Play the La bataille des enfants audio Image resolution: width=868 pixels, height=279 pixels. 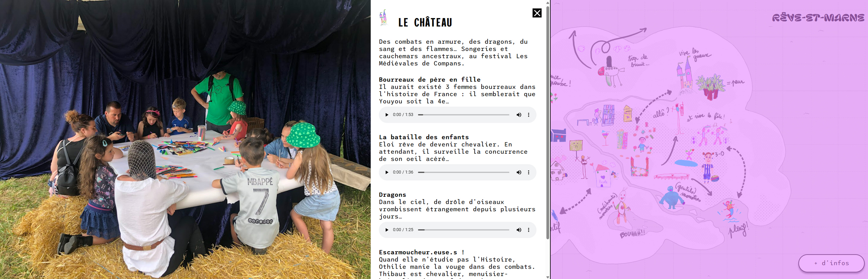tap(387, 172)
